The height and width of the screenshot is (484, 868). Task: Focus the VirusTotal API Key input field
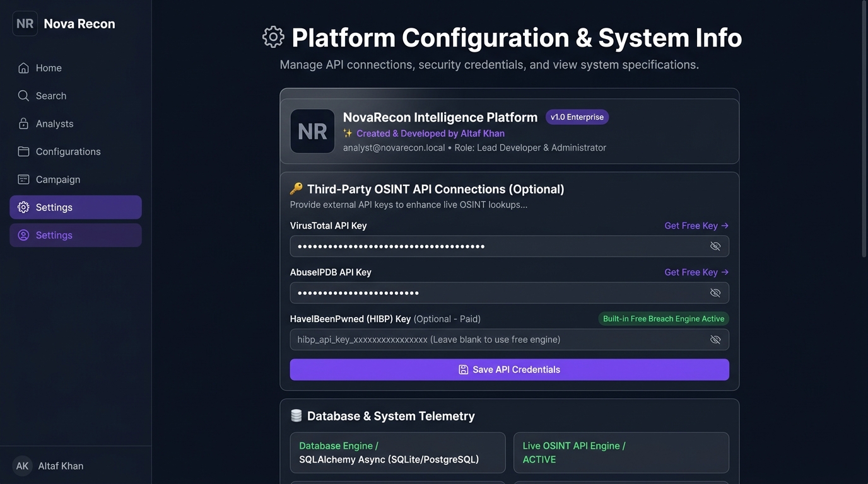510,246
